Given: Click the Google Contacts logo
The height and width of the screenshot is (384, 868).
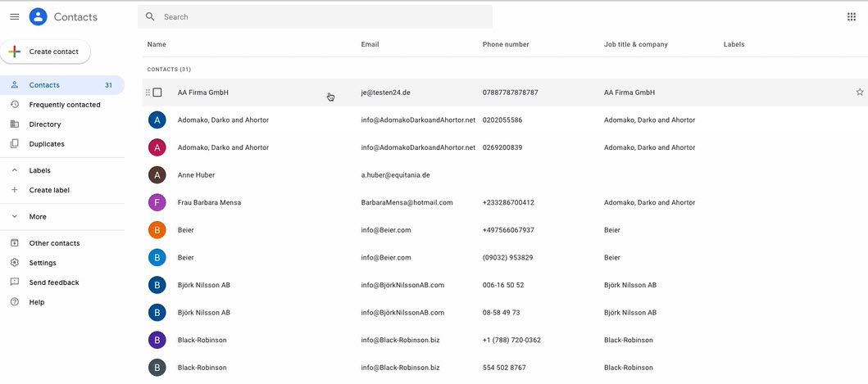Looking at the screenshot, I should (38, 17).
